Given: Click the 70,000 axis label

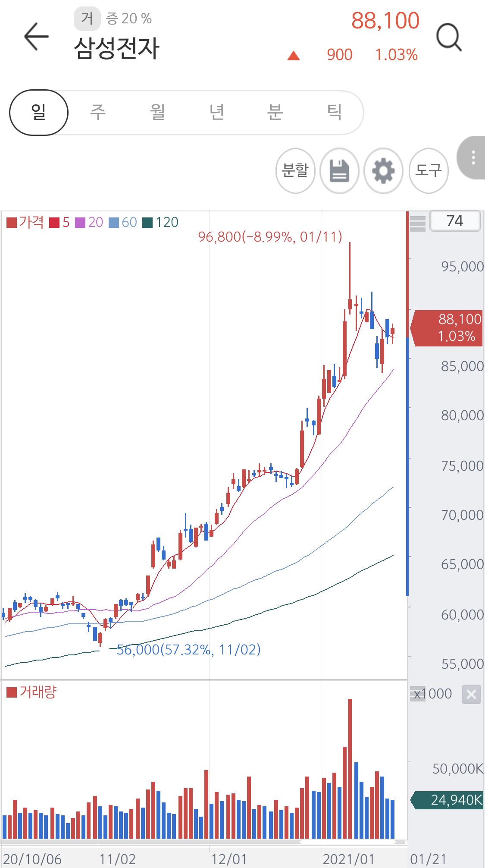Looking at the screenshot, I should click(x=462, y=515).
